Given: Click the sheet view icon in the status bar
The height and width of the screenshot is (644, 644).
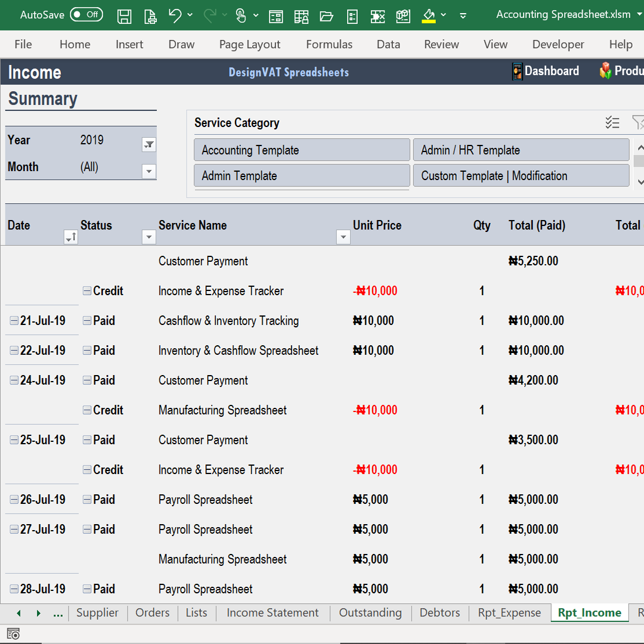Looking at the screenshot, I should pyautogui.click(x=13, y=634).
